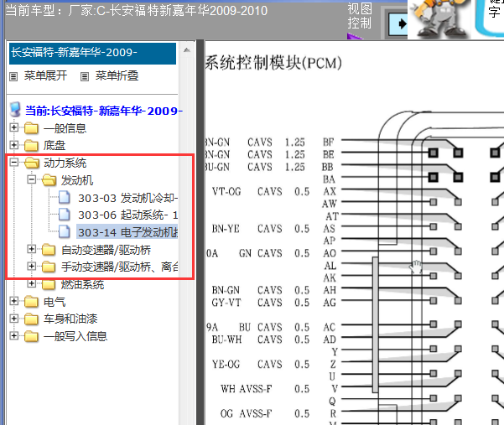The width and height of the screenshot is (504, 425).
Task: Click the folder icon of 一般信息
Action: [x=31, y=128]
